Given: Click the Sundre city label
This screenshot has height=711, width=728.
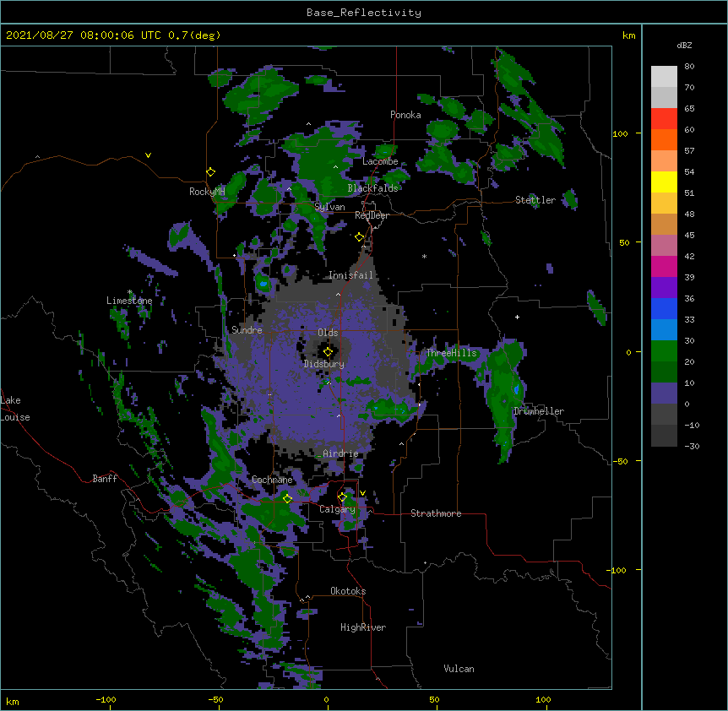Looking at the screenshot, I should point(247,330).
